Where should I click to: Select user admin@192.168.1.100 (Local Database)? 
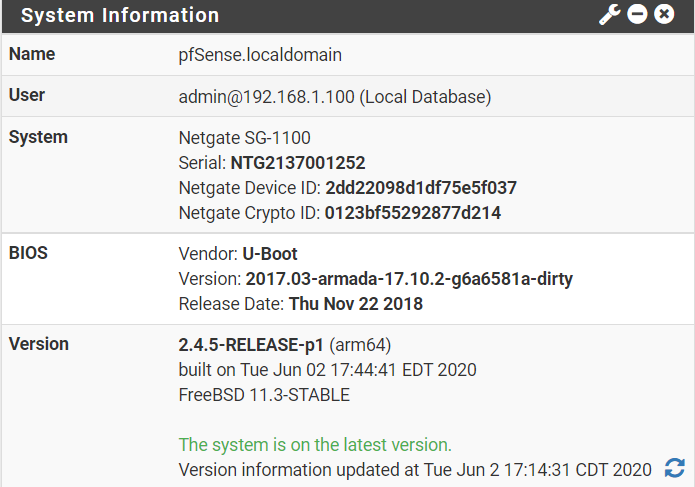(335, 97)
